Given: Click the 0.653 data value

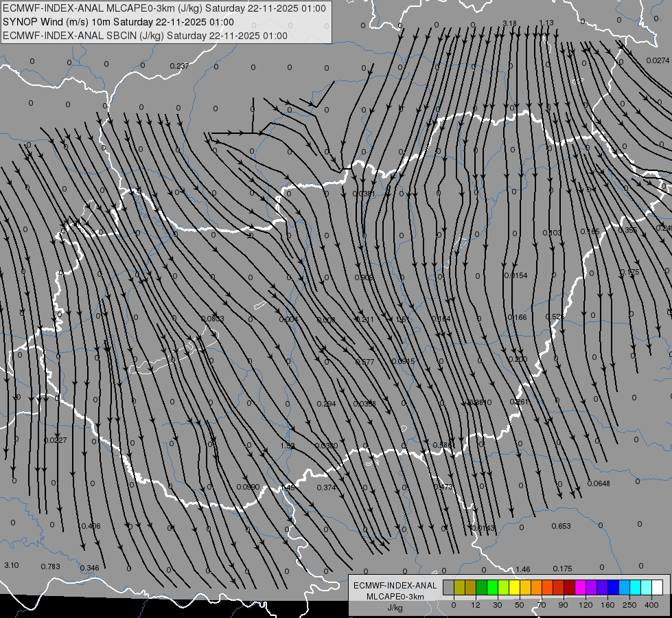Looking at the screenshot, I should tap(561, 526).
